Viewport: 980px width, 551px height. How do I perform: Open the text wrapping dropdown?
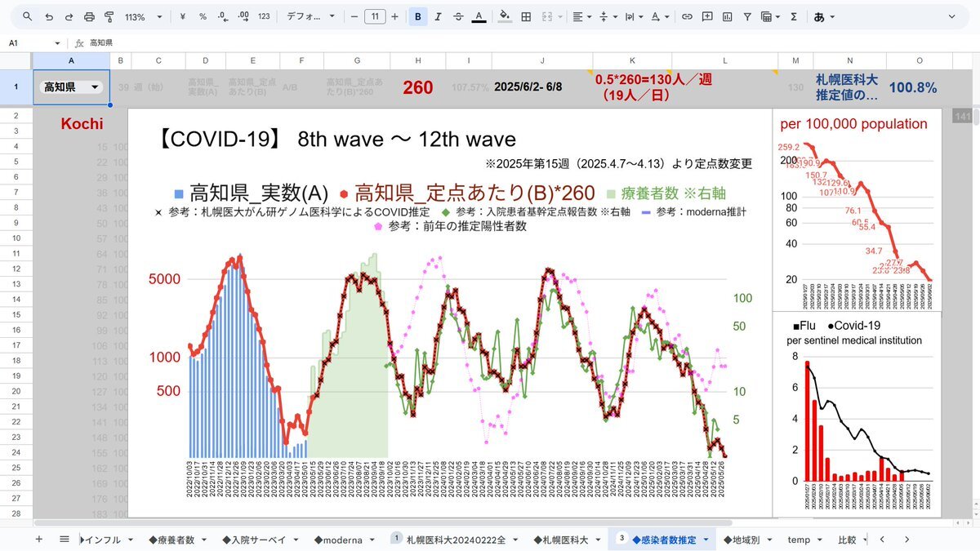coord(633,16)
